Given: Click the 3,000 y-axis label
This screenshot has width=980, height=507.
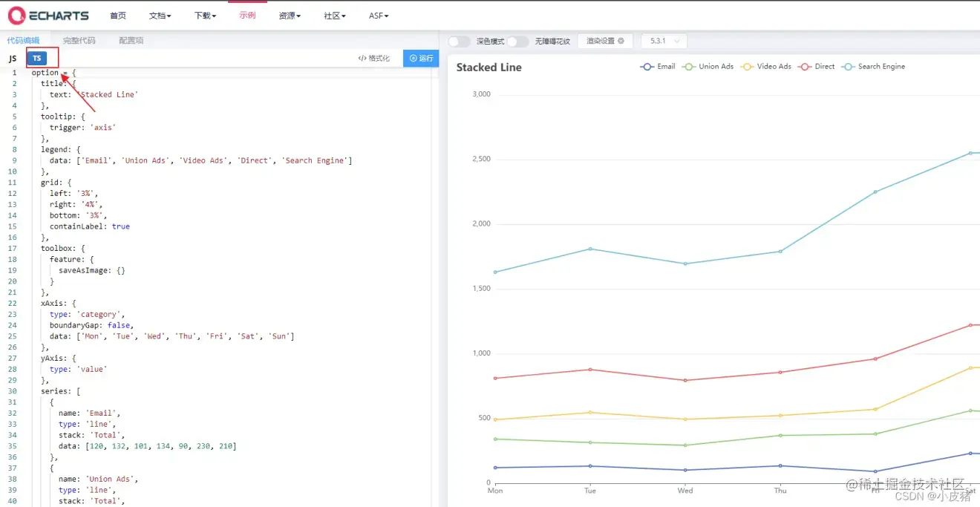Looking at the screenshot, I should click(481, 94).
